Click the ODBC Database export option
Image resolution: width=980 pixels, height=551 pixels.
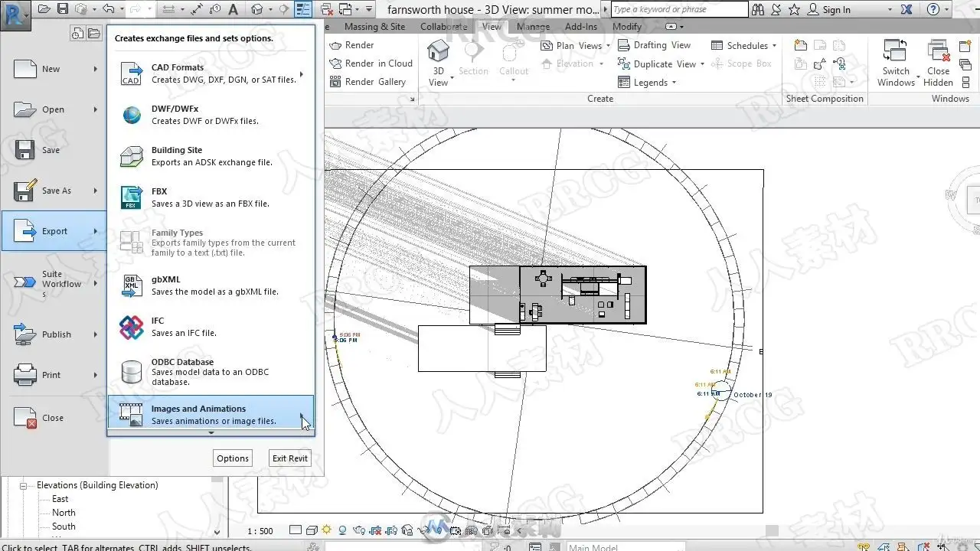click(211, 372)
